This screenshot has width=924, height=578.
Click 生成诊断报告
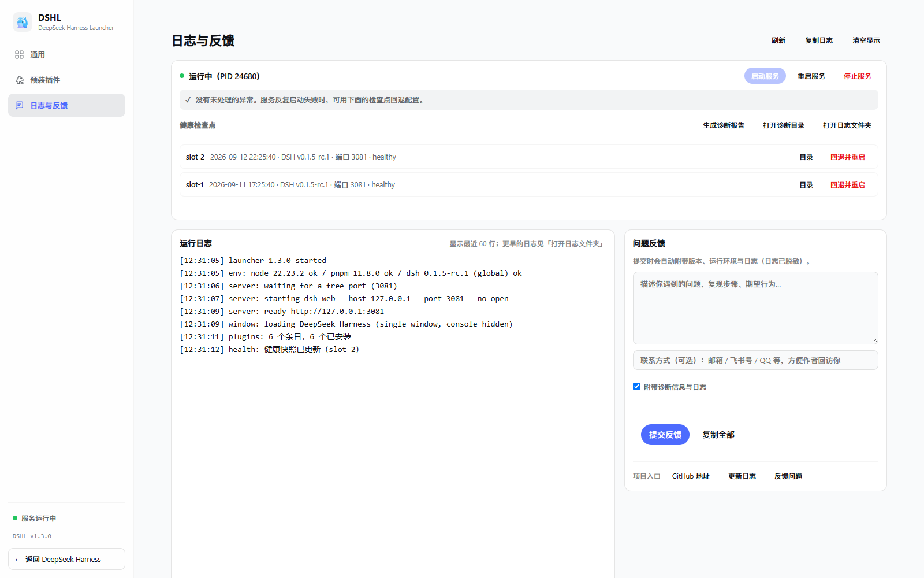pos(724,125)
